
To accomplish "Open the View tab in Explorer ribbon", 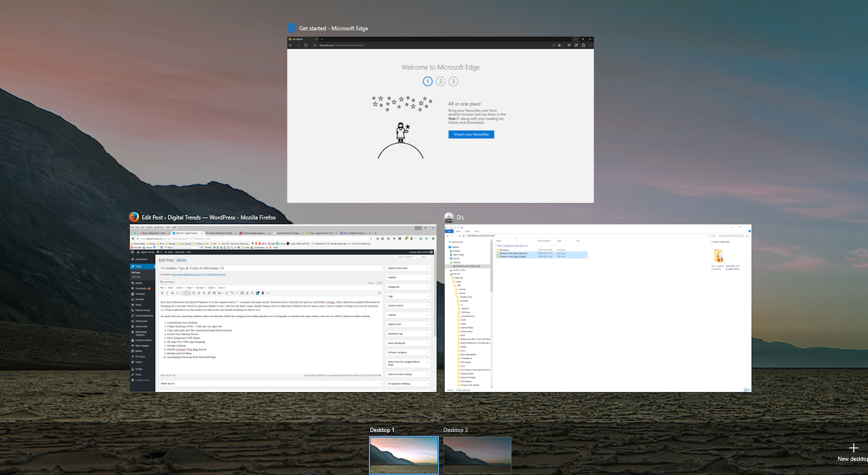I will point(477,231).
